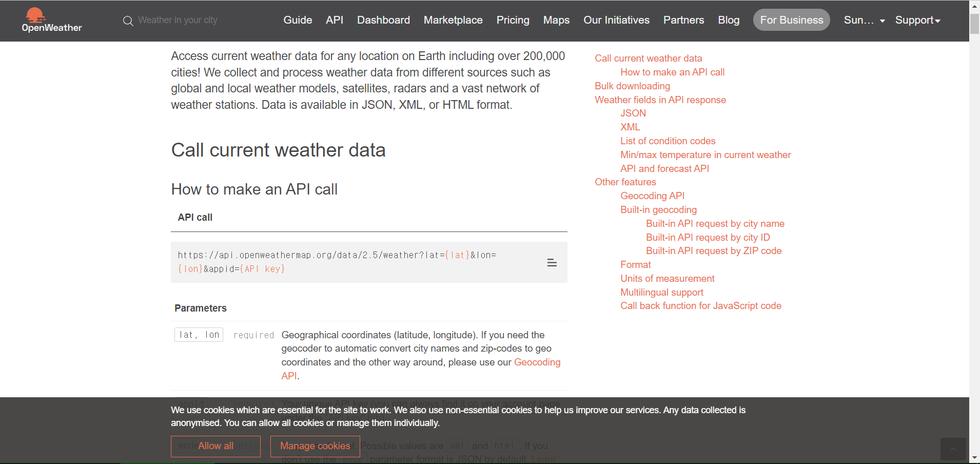Jump to Format section link
This screenshot has width=980, height=464.
coord(635,265)
